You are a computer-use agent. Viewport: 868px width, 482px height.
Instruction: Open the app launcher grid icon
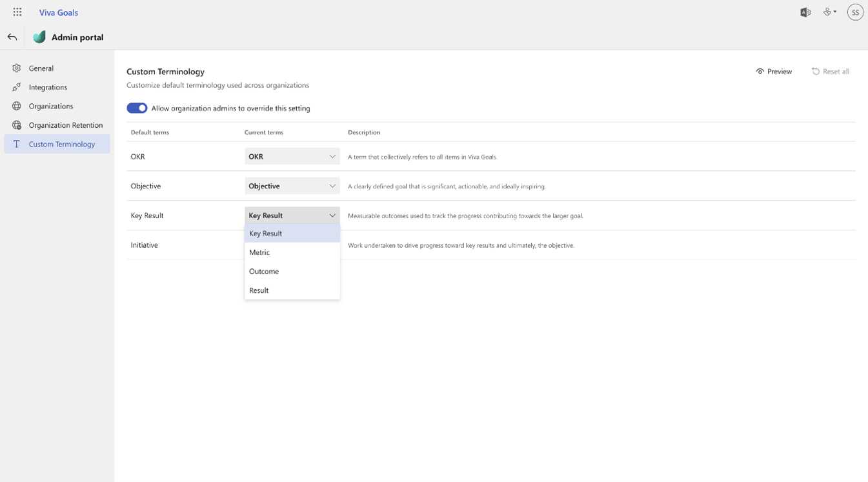point(17,12)
